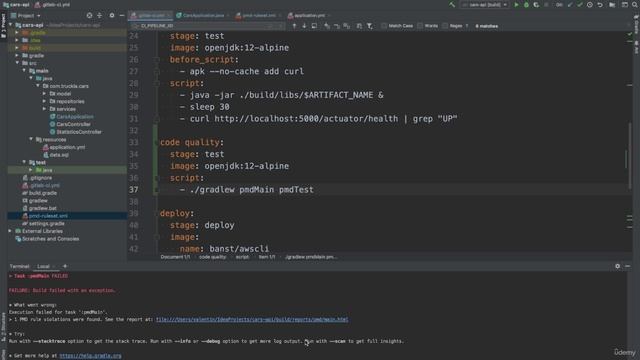Open the Project view dropdown

(x=26, y=16)
